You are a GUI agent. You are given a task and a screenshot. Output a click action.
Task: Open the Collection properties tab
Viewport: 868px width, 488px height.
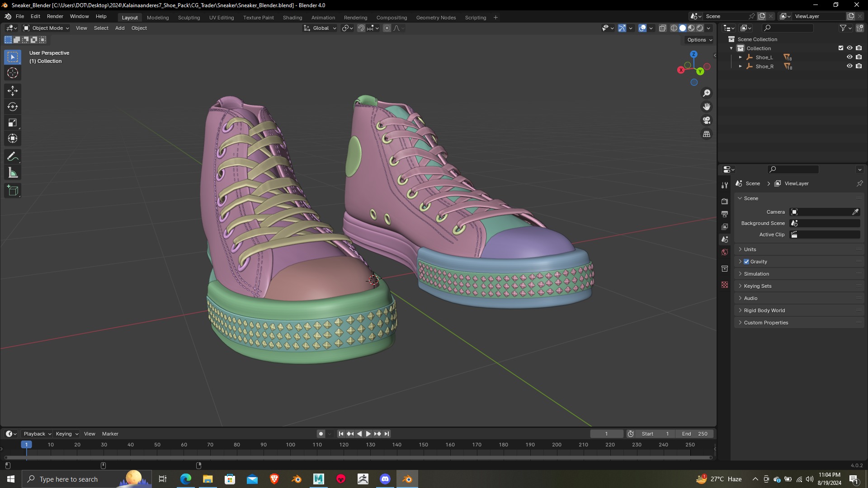[x=725, y=268]
